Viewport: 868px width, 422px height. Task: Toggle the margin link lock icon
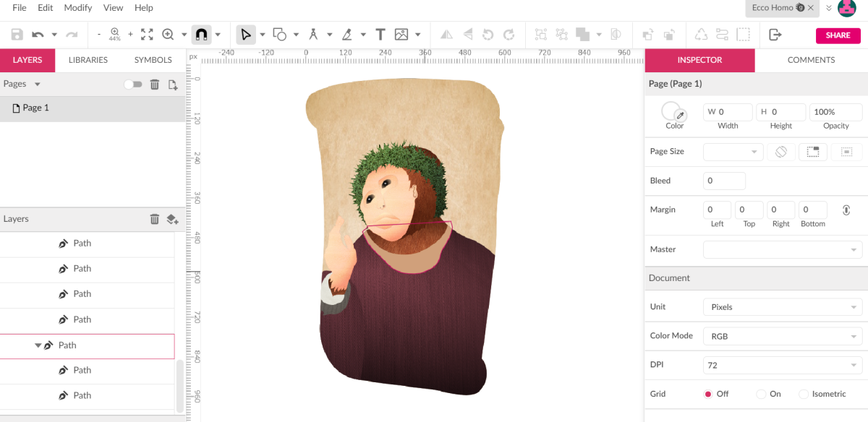(x=846, y=210)
